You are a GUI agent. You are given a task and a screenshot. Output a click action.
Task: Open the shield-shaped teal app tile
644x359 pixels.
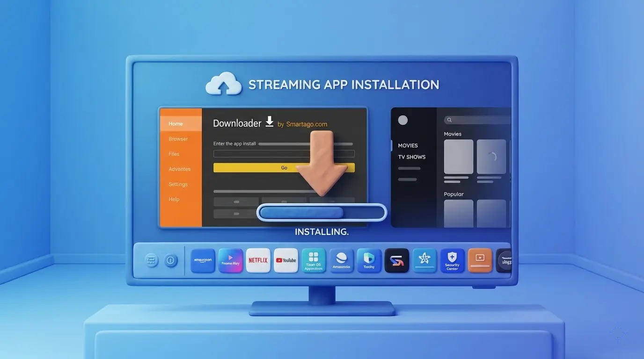tap(369, 260)
